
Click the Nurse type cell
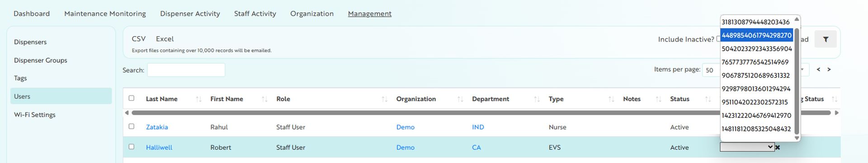[557, 127]
